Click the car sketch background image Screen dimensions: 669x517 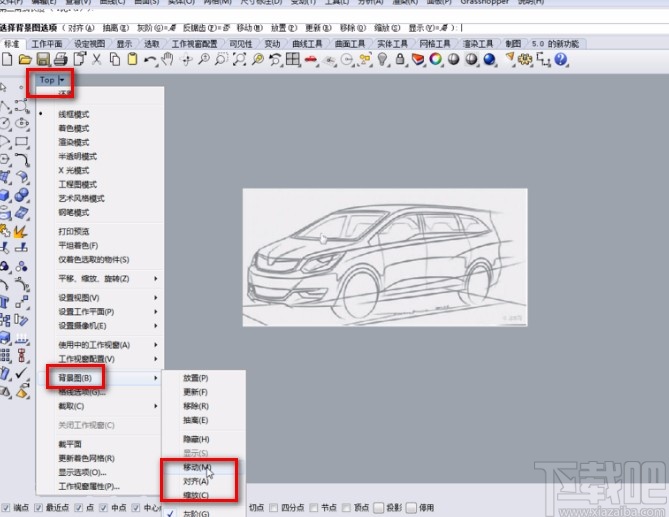click(384, 259)
